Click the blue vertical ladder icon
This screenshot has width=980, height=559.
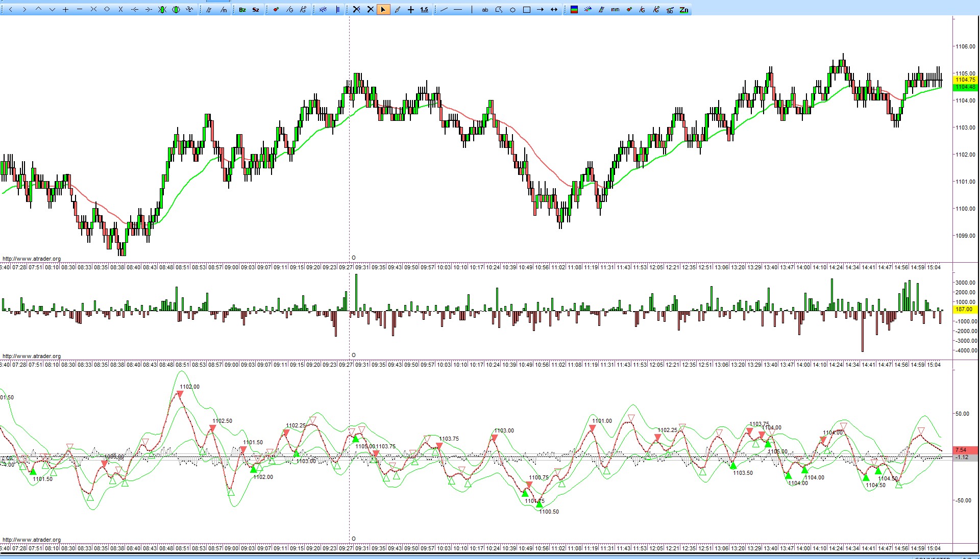coord(337,10)
